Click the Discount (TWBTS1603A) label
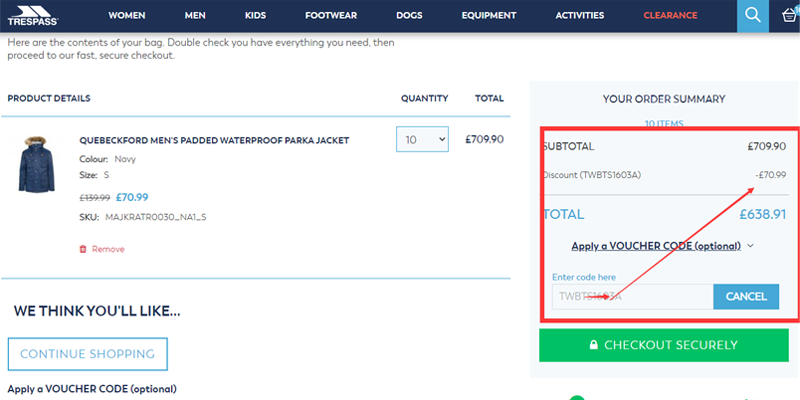 pos(592,176)
